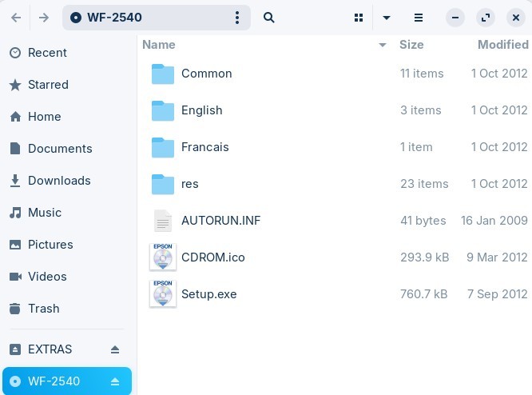This screenshot has width=532, height=395.
Task: Sort by the Modified column header
Action: tap(502, 45)
